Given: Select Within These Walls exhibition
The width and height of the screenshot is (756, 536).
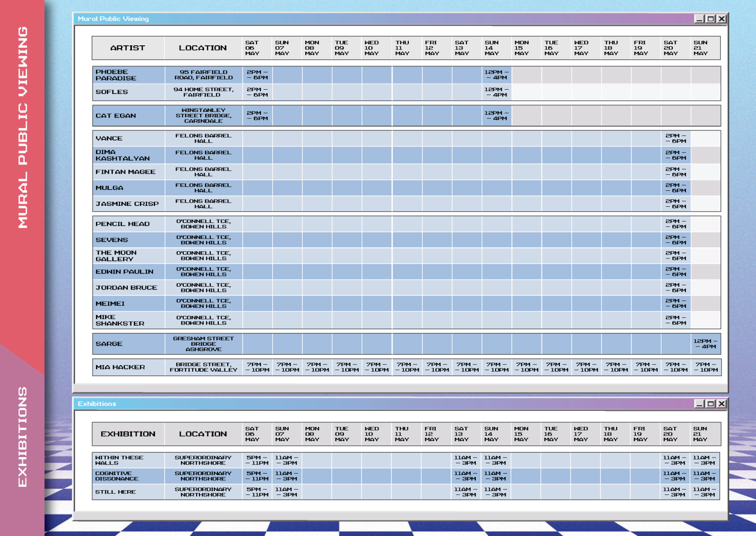Looking at the screenshot, I should (119, 460).
